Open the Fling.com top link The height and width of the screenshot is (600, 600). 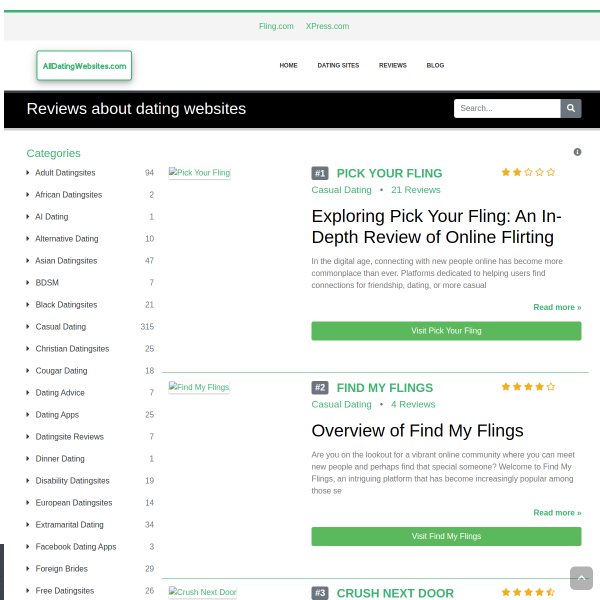click(276, 26)
